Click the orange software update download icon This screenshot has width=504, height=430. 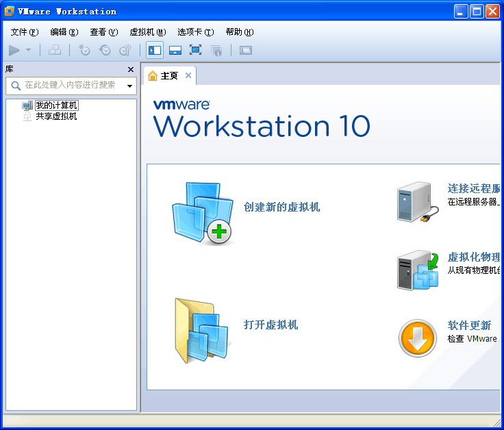coord(418,338)
